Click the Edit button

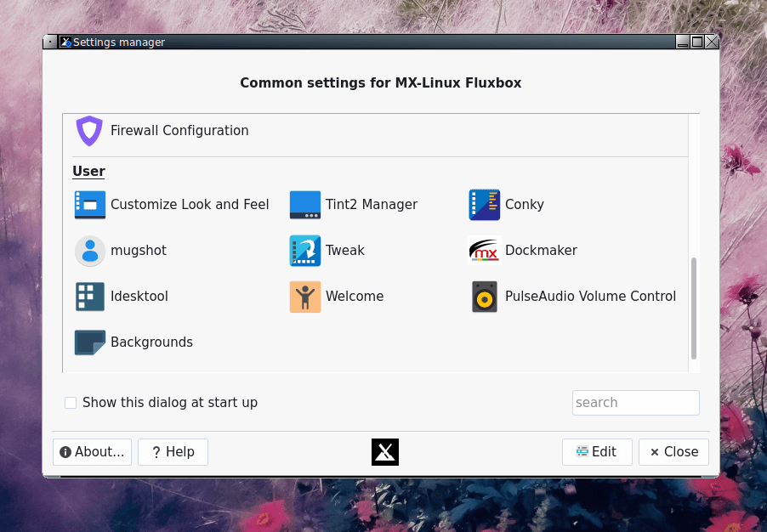[x=597, y=451]
